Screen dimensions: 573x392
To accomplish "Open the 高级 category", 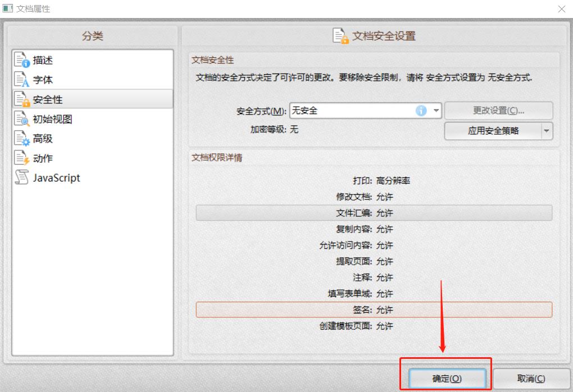I will 93,139.
